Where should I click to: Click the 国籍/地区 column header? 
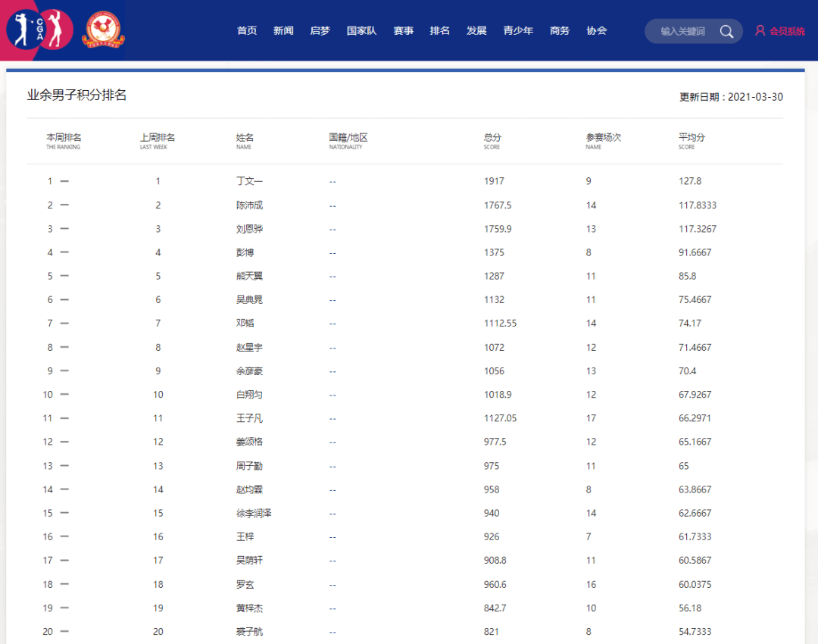(348, 141)
